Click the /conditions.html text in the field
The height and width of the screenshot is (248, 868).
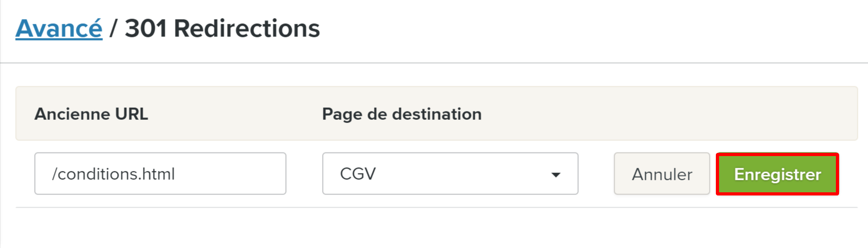[113, 174]
